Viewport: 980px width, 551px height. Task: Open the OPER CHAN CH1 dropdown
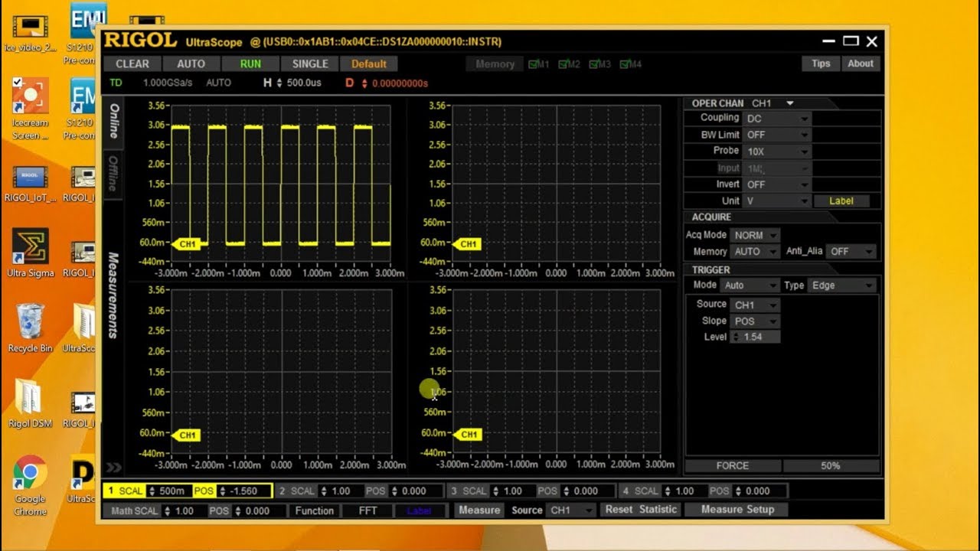point(773,103)
